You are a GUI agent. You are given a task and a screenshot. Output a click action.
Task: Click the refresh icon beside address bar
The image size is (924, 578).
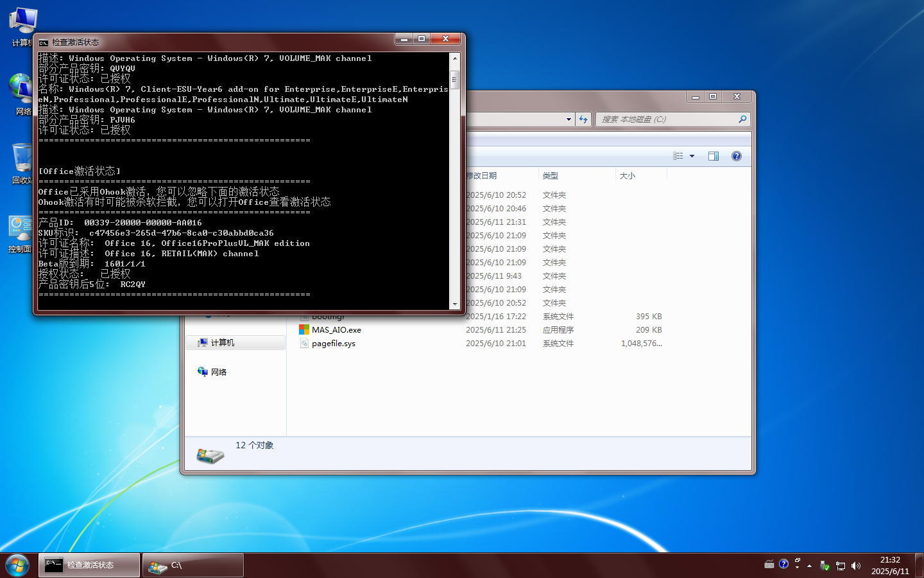click(583, 119)
